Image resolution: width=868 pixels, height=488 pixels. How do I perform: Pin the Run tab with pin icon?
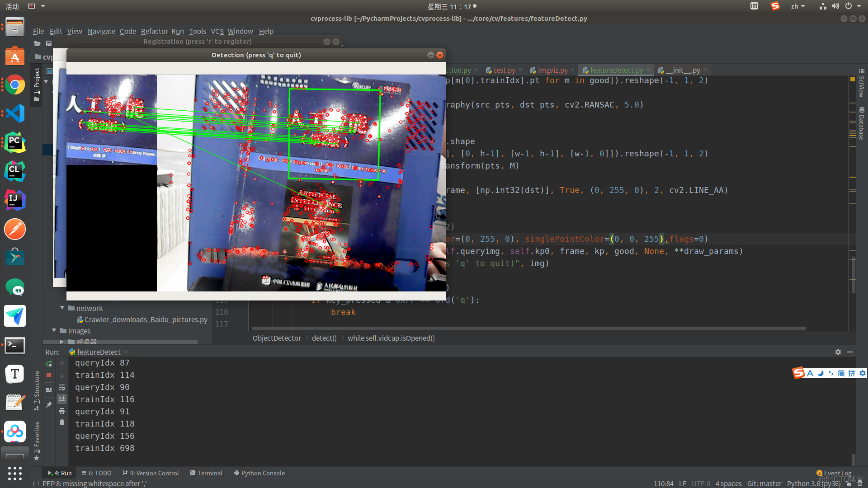(49, 404)
